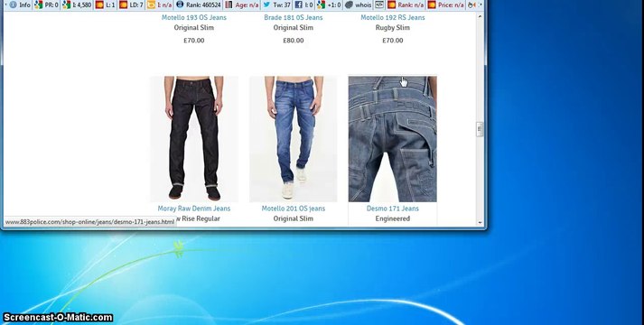Open Facebook I: 0 likes item
Viewport: 644px width, 325px height.
pyautogui.click(x=303, y=5)
